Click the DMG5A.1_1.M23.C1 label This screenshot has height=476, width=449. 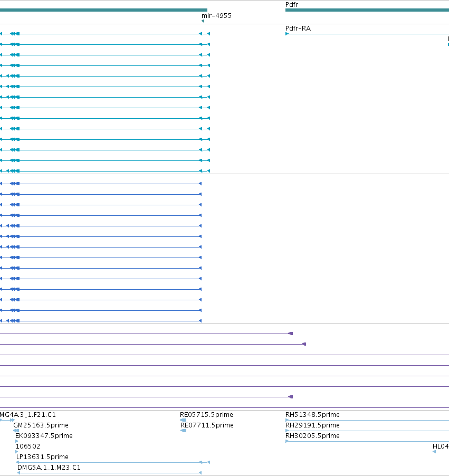click(x=49, y=468)
